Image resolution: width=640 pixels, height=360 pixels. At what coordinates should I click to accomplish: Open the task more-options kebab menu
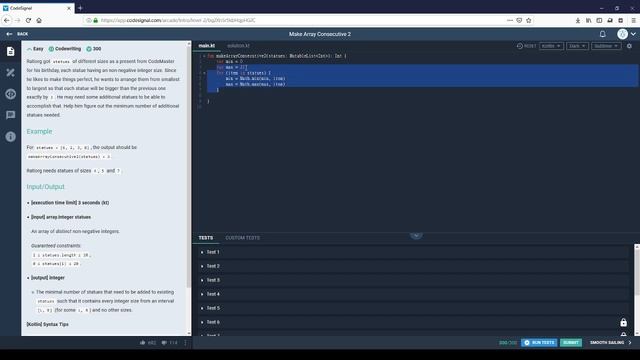[185, 342]
